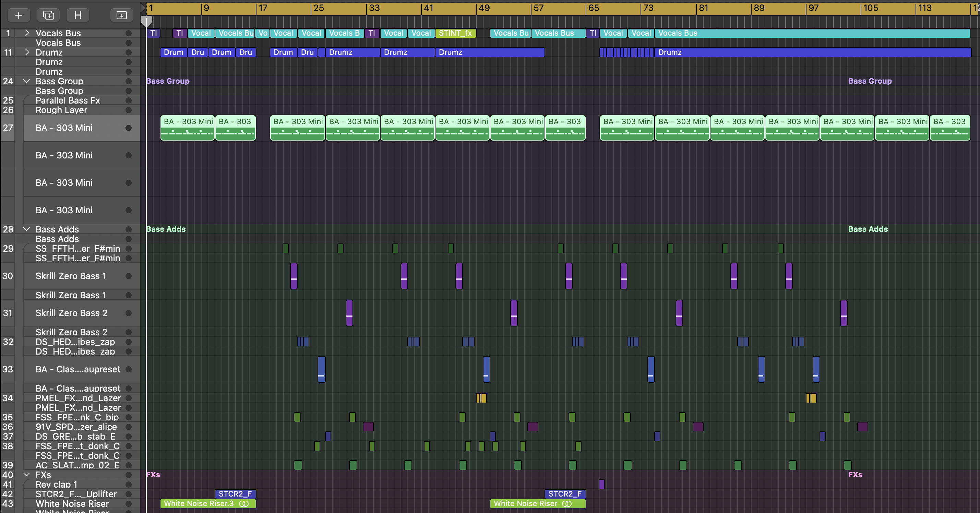Click track number 40 beside FXs
The width and height of the screenshot is (980, 513).
(8, 475)
